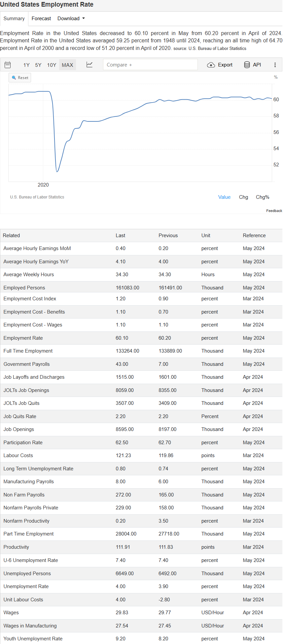Open the Summary tab

14,19
